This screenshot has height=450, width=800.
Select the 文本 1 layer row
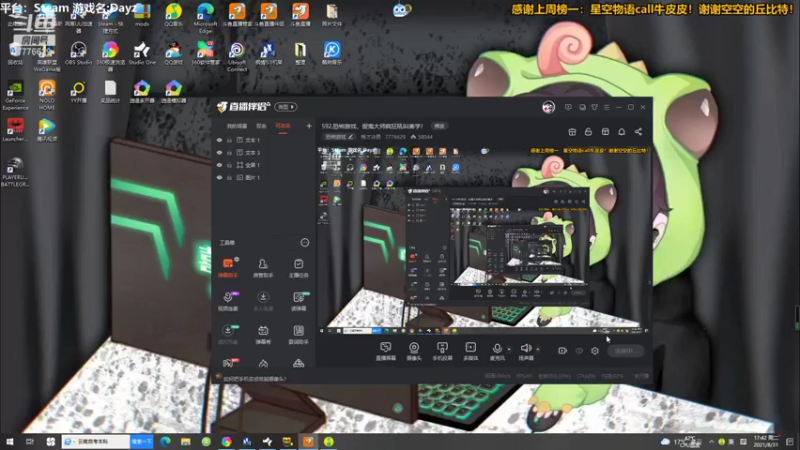click(x=264, y=140)
